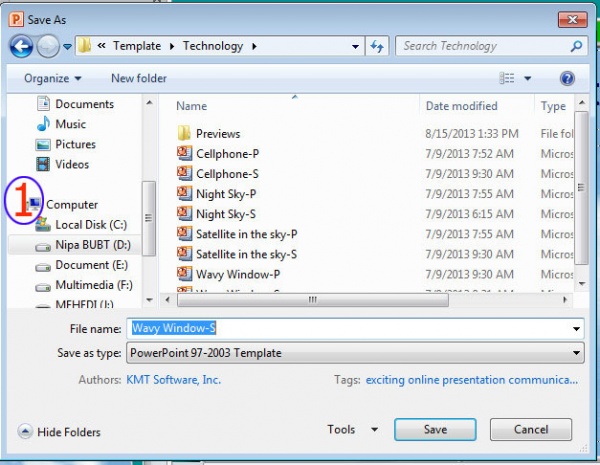This screenshot has width=600, height=465.
Task: Click navigation pane scroll down arrow
Action: pyautogui.click(x=149, y=300)
